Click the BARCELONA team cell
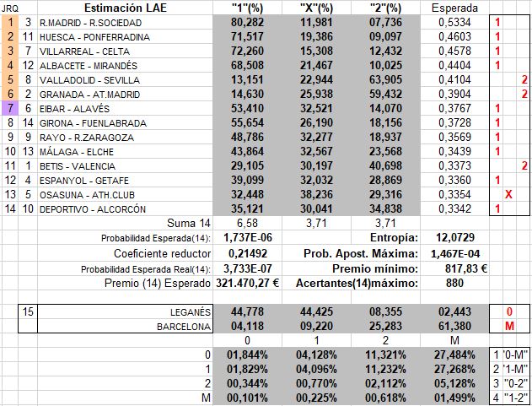 click(125, 326)
